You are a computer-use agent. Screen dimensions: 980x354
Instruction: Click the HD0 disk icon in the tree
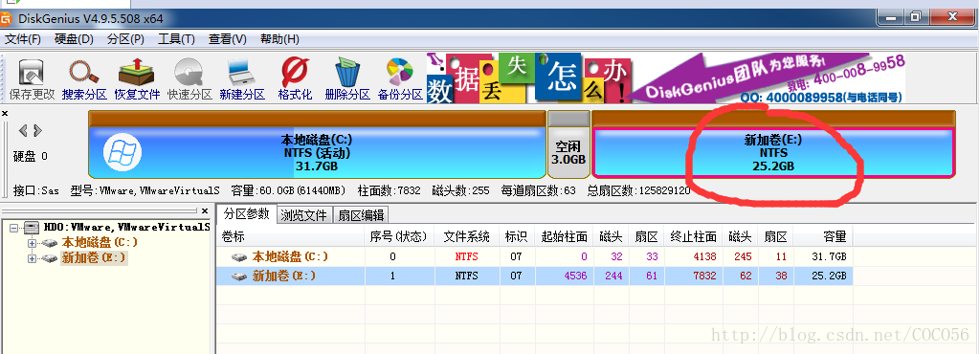pyautogui.click(x=32, y=228)
